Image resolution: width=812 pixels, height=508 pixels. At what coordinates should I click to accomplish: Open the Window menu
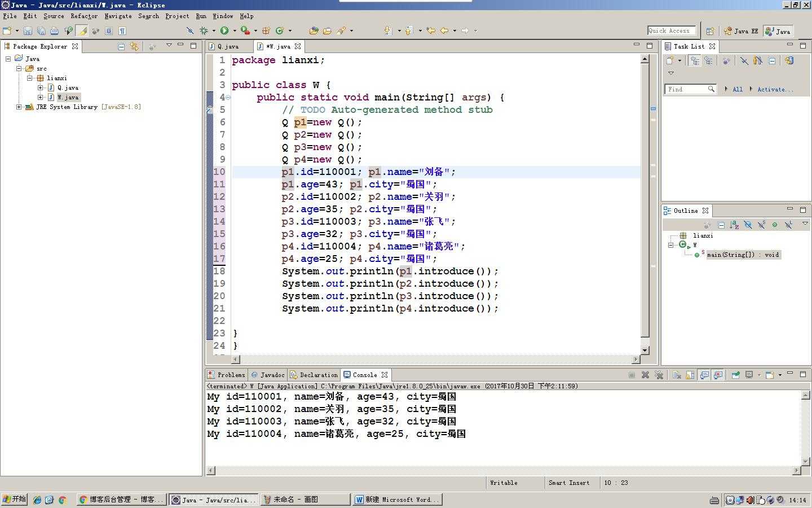tap(223, 16)
